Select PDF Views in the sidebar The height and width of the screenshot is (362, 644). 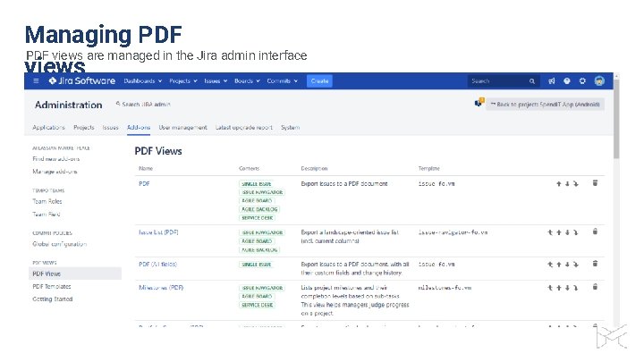[x=75, y=274]
